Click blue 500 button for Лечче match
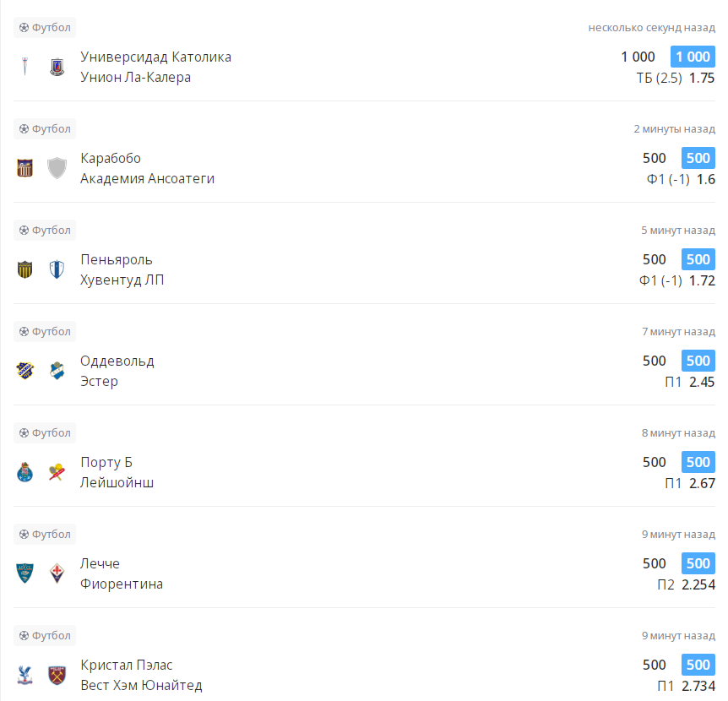The image size is (728, 701). [x=698, y=563]
